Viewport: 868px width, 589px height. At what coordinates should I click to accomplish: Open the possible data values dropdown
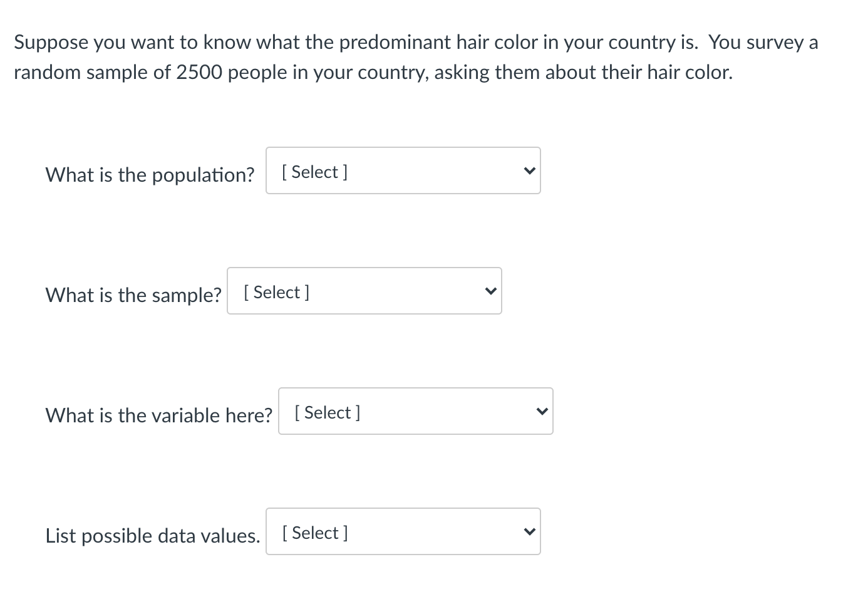pos(403,532)
